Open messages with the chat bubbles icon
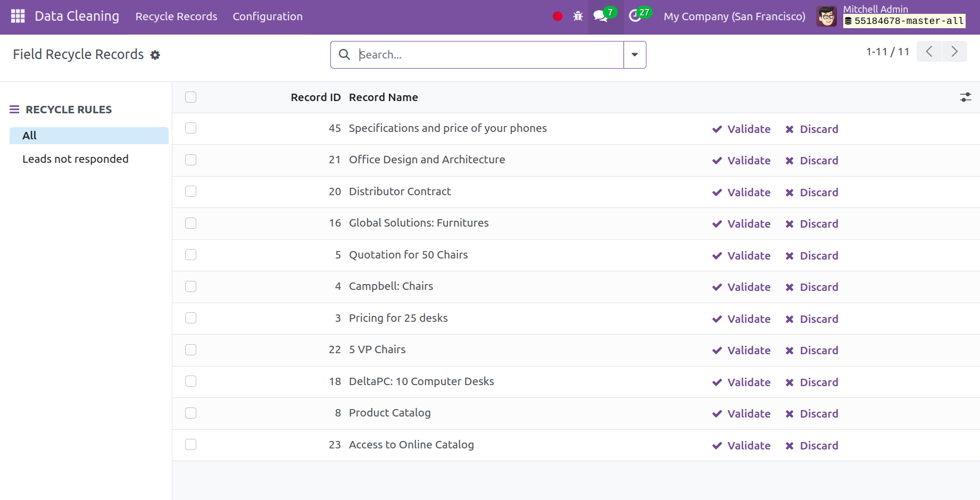 pos(601,16)
